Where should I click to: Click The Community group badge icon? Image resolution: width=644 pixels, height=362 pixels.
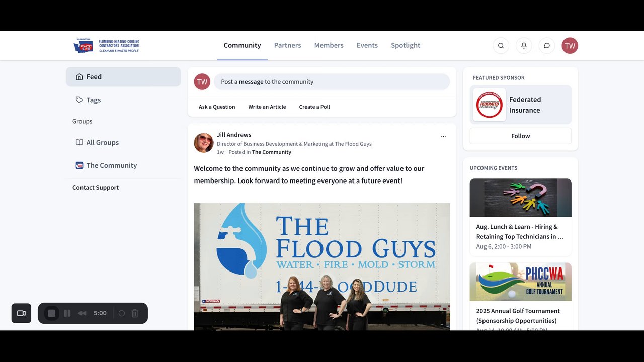click(x=79, y=165)
